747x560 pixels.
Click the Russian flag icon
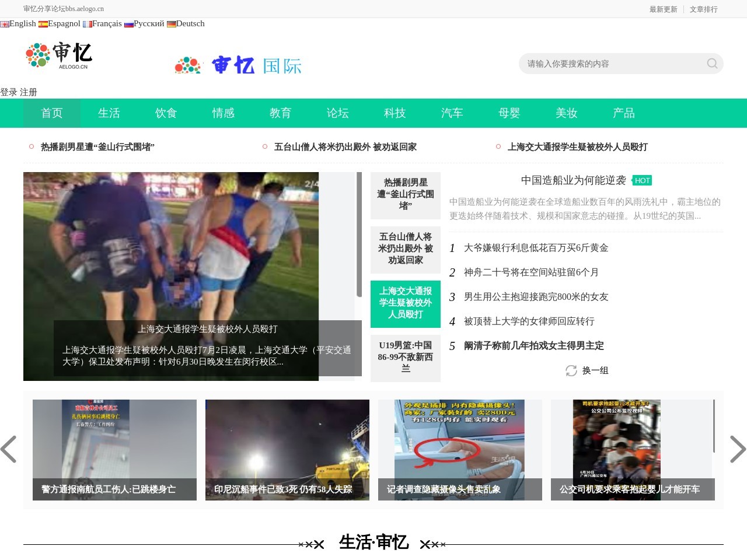129,24
